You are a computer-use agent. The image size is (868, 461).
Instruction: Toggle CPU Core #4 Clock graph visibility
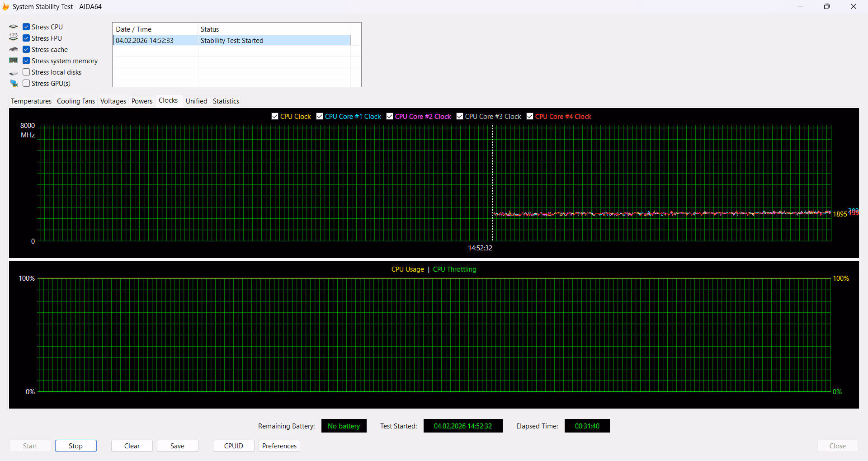tap(530, 117)
